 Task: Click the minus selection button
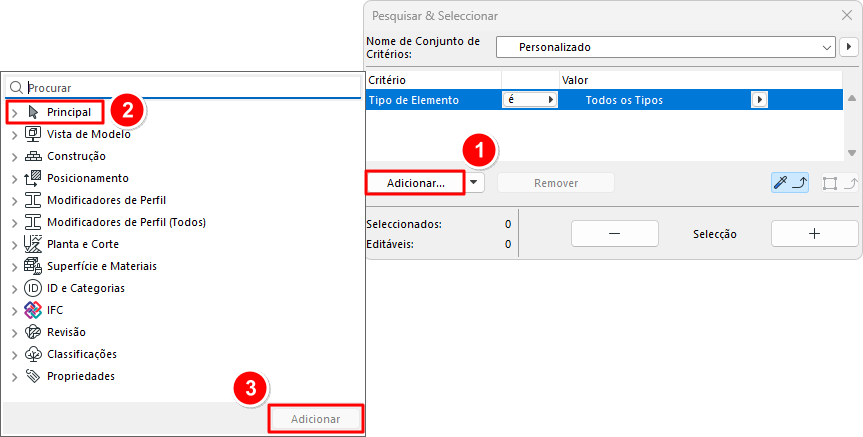615,233
